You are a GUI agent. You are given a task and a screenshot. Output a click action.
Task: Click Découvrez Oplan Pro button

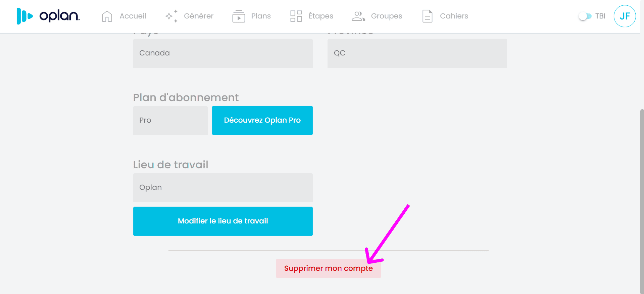pyautogui.click(x=262, y=120)
